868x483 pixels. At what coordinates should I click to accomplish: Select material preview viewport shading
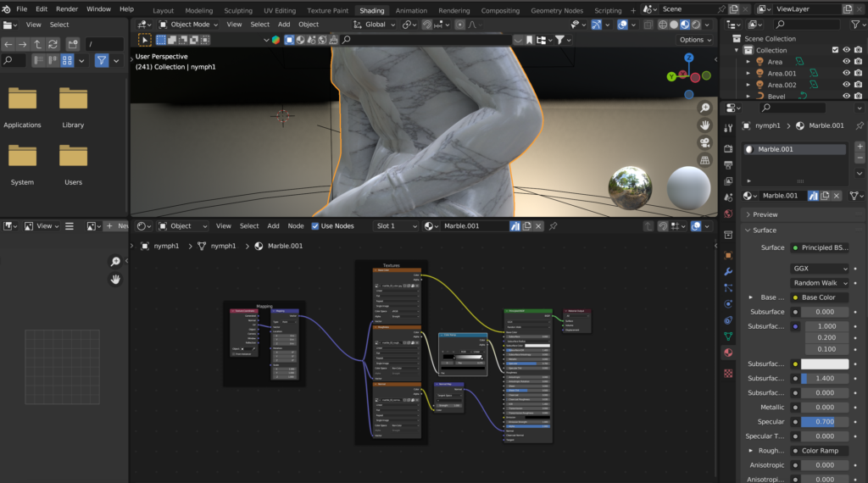click(685, 25)
